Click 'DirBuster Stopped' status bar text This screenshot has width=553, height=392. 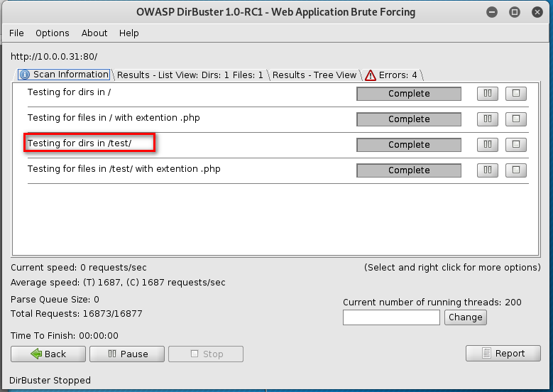coord(50,381)
